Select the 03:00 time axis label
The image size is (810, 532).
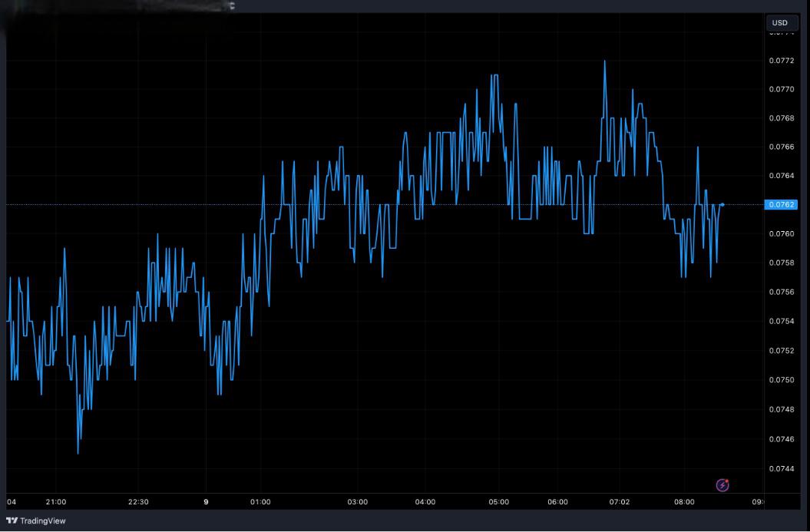(x=358, y=502)
